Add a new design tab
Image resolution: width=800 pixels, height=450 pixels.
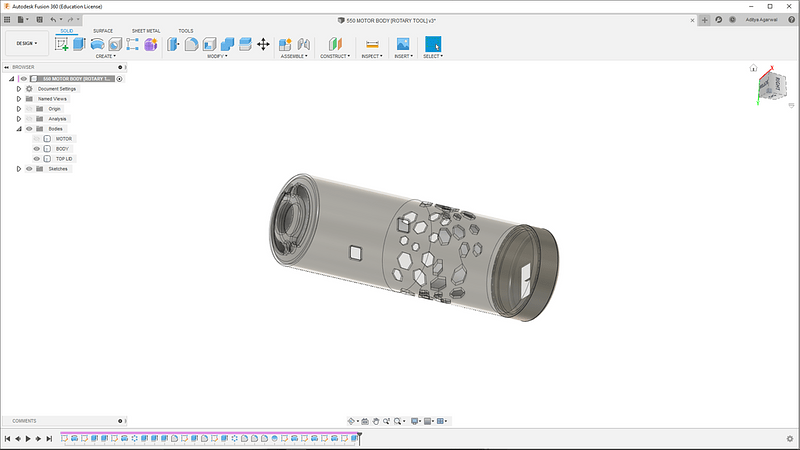pos(705,20)
